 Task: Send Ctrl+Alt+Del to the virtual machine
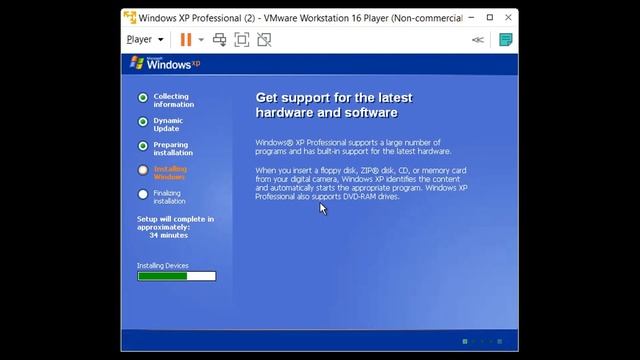(x=220, y=40)
